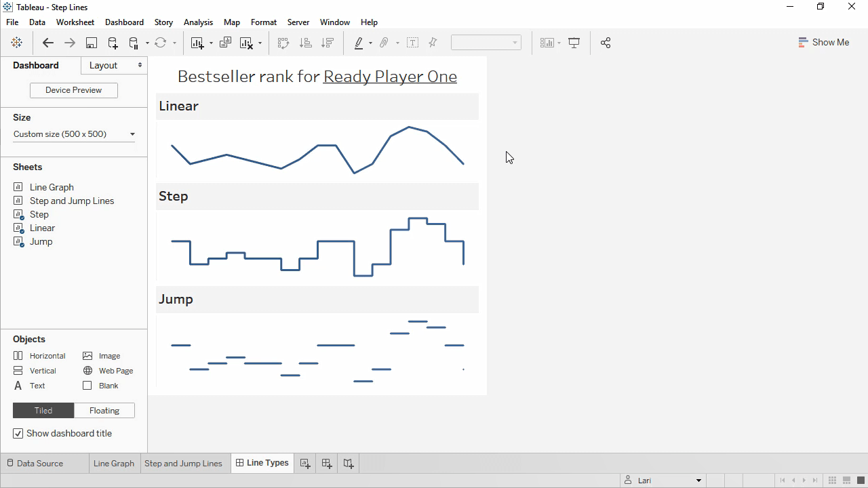Add a new data source via toolbar

(x=113, y=43)
